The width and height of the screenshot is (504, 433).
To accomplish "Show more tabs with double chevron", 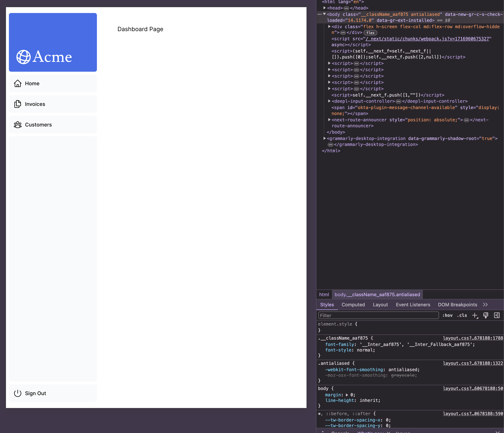I will [485, 305].
